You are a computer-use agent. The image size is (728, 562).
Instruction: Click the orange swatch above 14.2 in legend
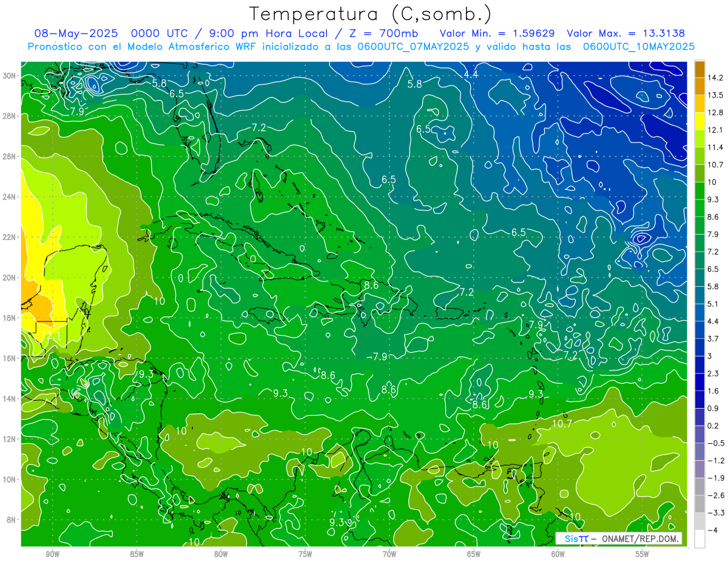pyautogui.click(x=699, y=69)
